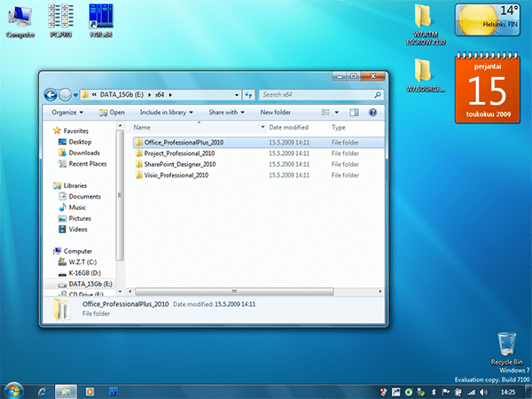The width and height of the screenshot is (532, 399).
Task: Open the Documents library
Action: (x=80, y=197)
